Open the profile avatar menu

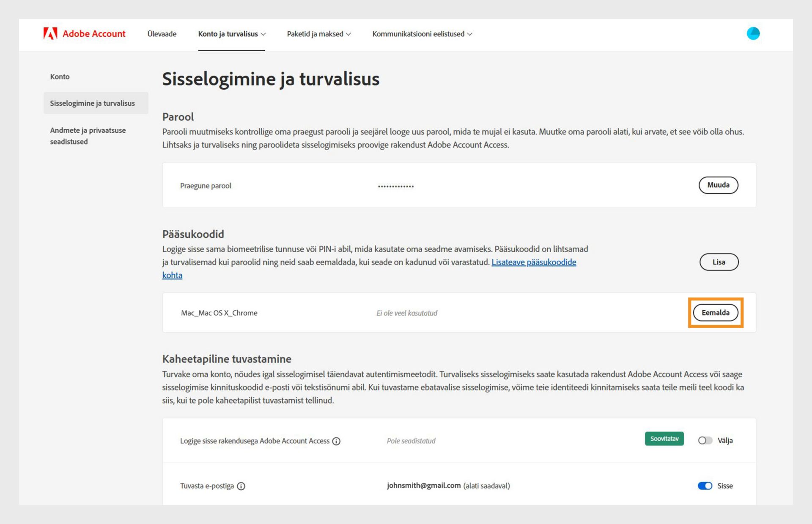point(753,33)
